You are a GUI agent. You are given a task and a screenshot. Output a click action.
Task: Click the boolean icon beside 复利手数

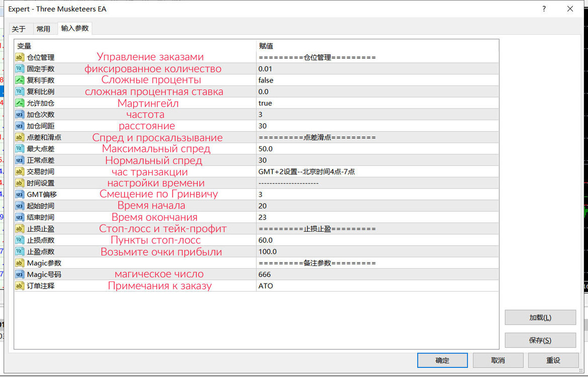pos(20,80)
